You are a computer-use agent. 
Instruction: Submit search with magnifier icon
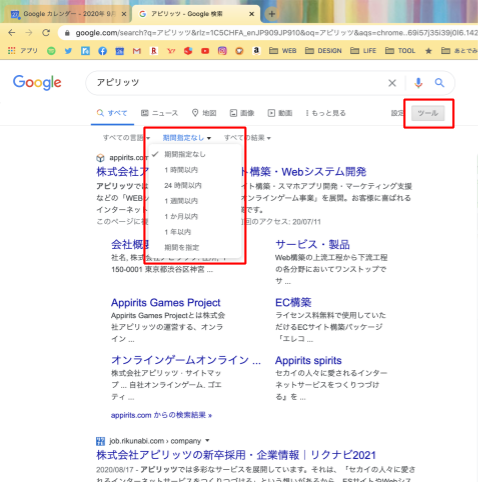click(x=439, y=83)
